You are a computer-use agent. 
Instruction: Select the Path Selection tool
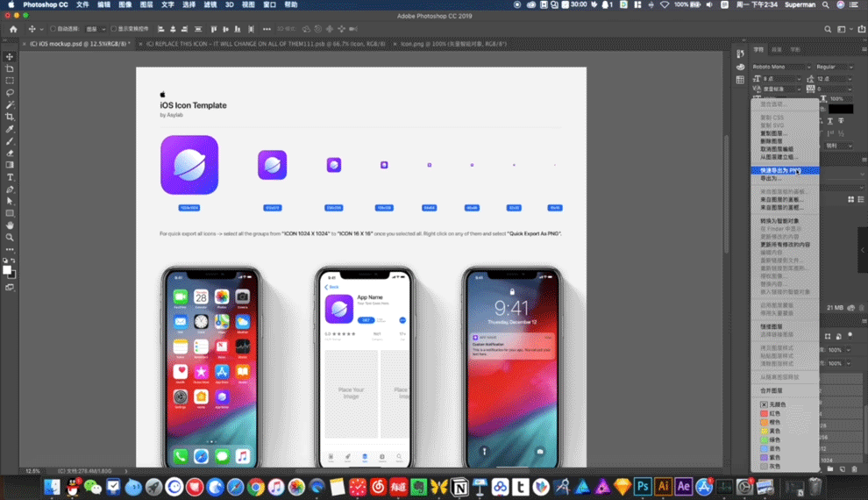10,201
